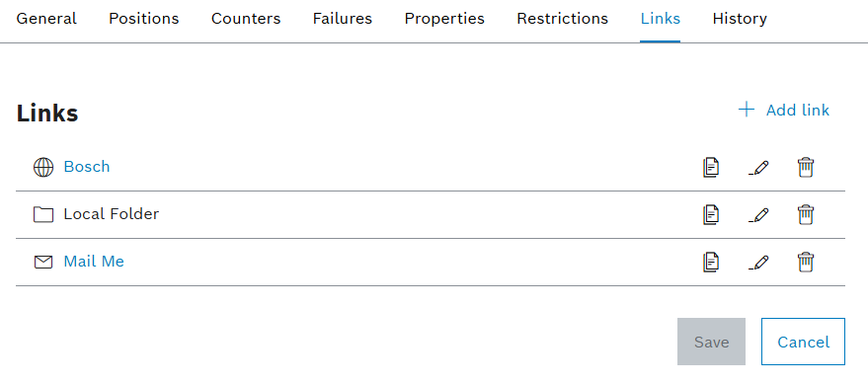Open the History tab
868x384 pixels.
point(740,19)
